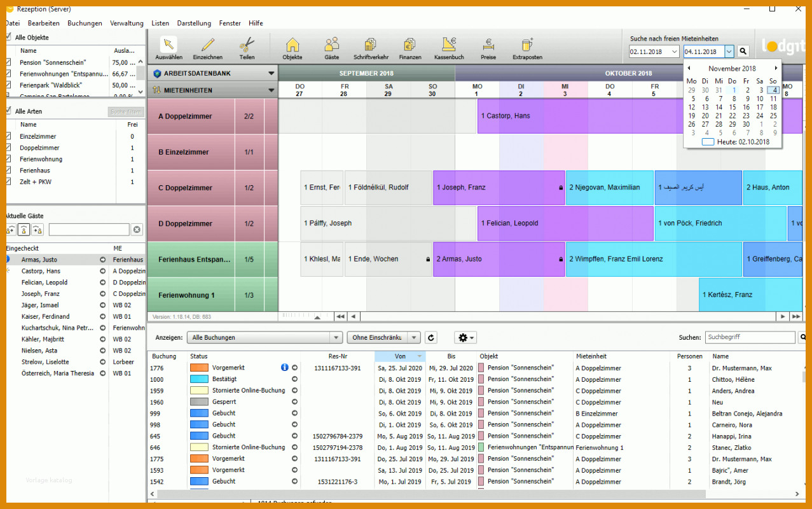Activate the Einzeichnen pencil tool
Screen dimensions: 812x509
tap(208, 48)
